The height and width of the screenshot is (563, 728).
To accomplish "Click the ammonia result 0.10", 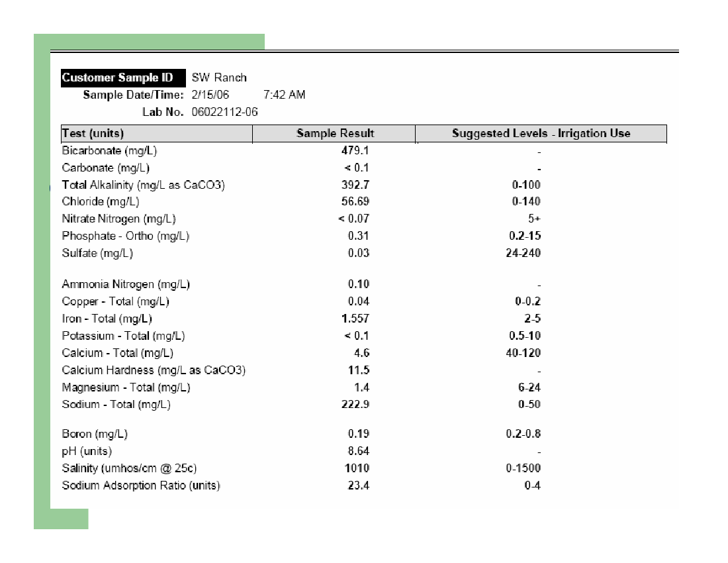I will pos(359,284).
